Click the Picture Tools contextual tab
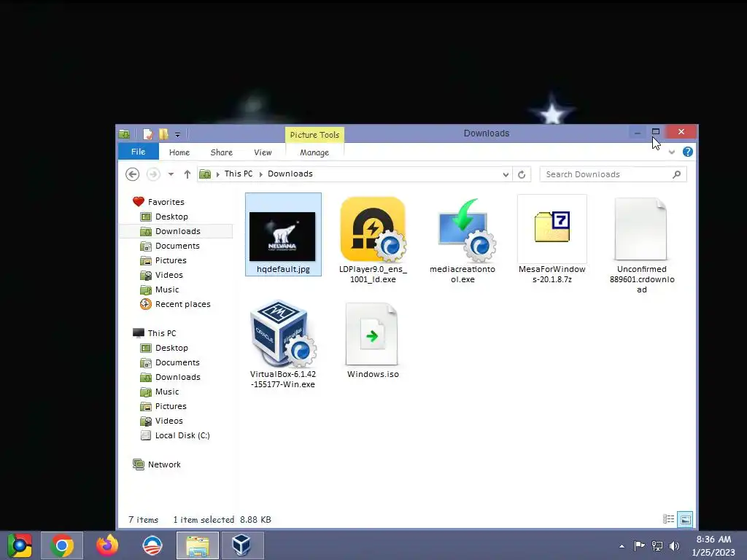747x560 pixels. [x=314, y=135]
